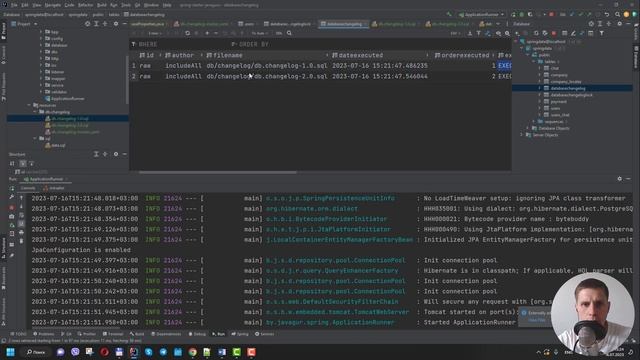Image resolution: width=640 pixels, height=360 pixels.
Task: Open the Refactor menu
Action: coord(85,5)
